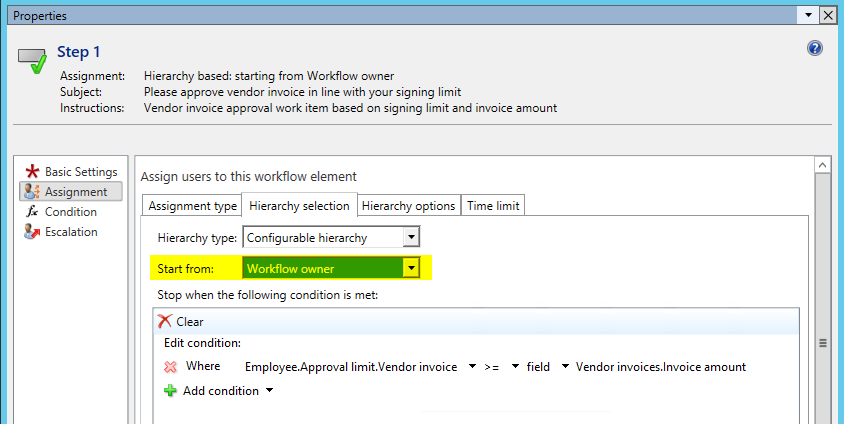Open the Time limit tab
The height and width of the screenshot is (424, 844).
494,206
